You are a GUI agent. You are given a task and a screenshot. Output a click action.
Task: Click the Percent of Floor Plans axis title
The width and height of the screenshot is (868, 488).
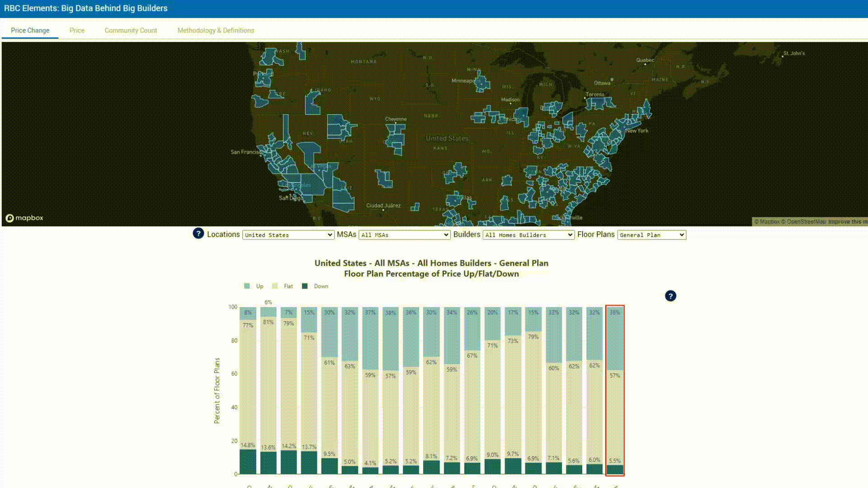(x=217, y=390)
